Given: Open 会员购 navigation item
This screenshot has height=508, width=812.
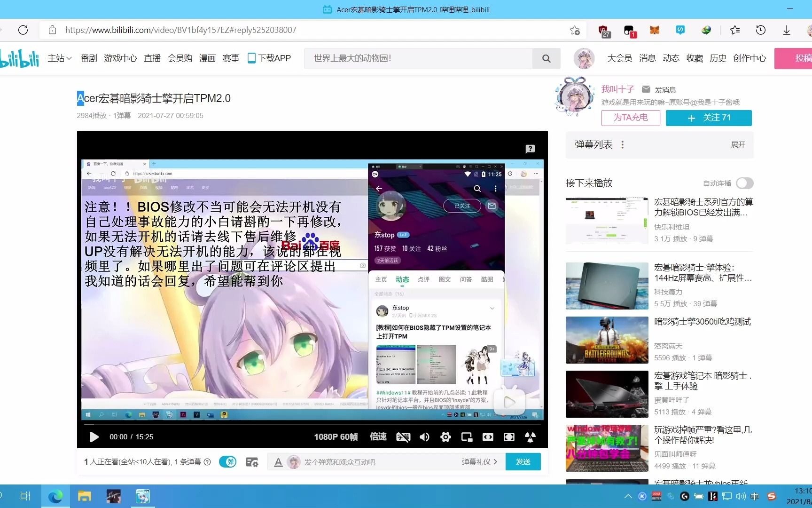Looking at the screenshot, I should tap(180, 58).
